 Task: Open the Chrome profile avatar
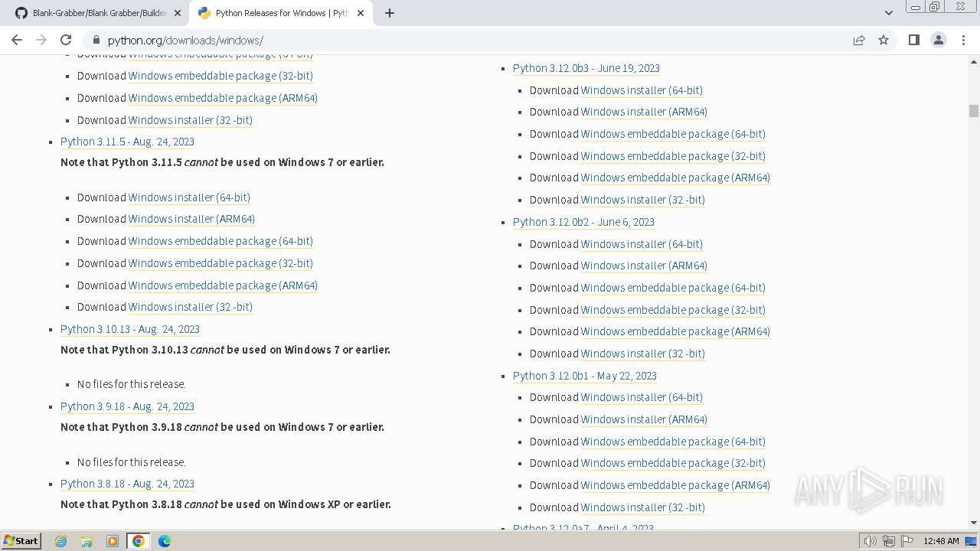(938, 40)
